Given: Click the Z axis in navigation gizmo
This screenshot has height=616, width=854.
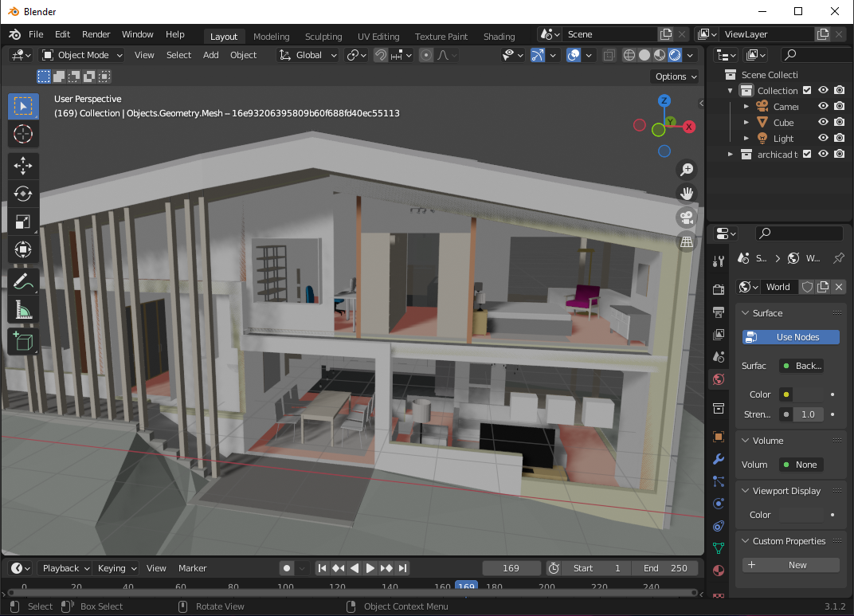Looking at the screenshot, I should 664,100.
